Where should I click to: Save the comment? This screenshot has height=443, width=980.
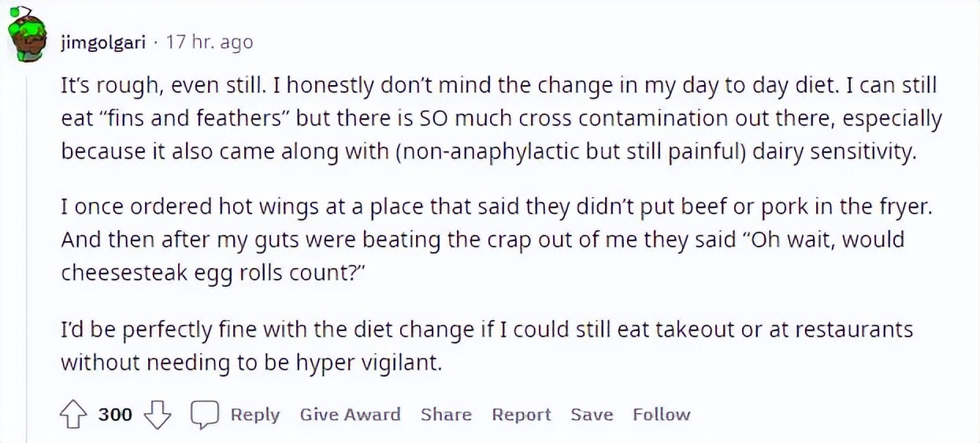[x=592, y=415]
